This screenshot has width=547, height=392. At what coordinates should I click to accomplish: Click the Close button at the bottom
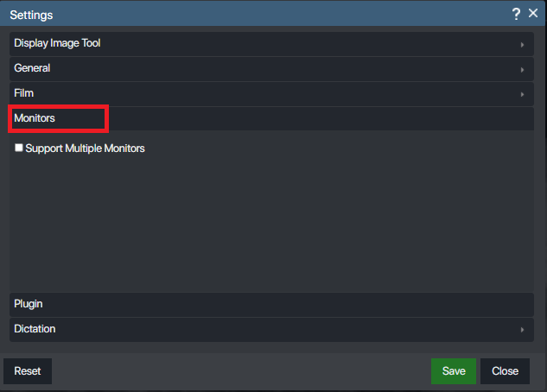pyautogui.click(x=505, y=371)
